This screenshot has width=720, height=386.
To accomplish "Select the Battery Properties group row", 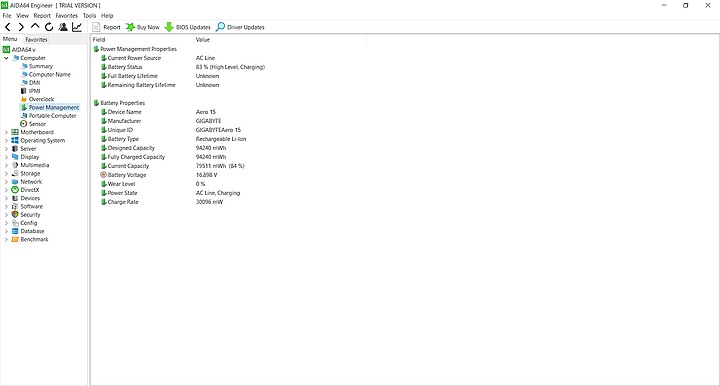I will 119,103.
